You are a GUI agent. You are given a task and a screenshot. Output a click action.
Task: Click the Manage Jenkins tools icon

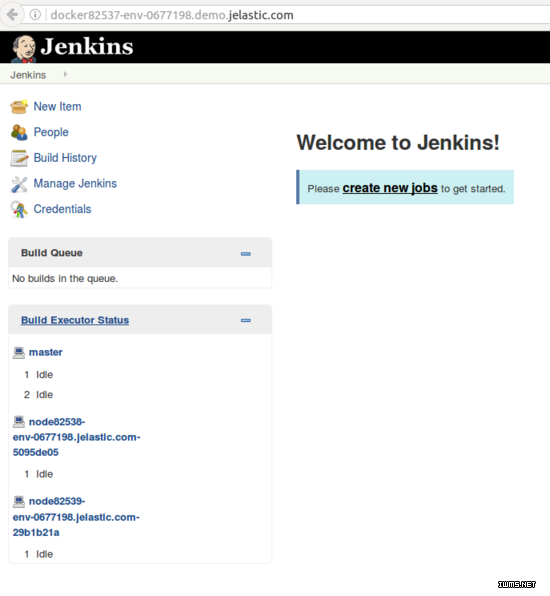coord(19,184)
